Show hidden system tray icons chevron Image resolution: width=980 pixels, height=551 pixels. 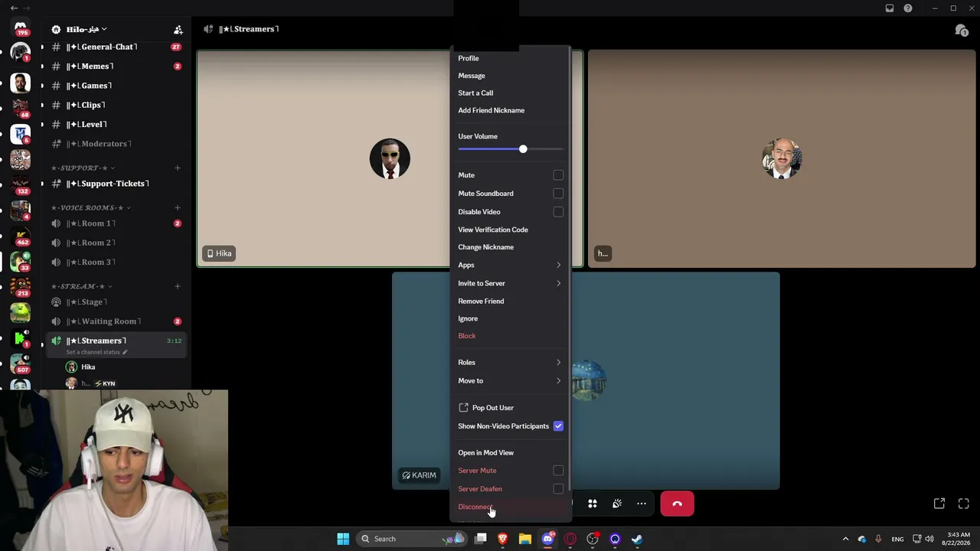coord(845,539)
